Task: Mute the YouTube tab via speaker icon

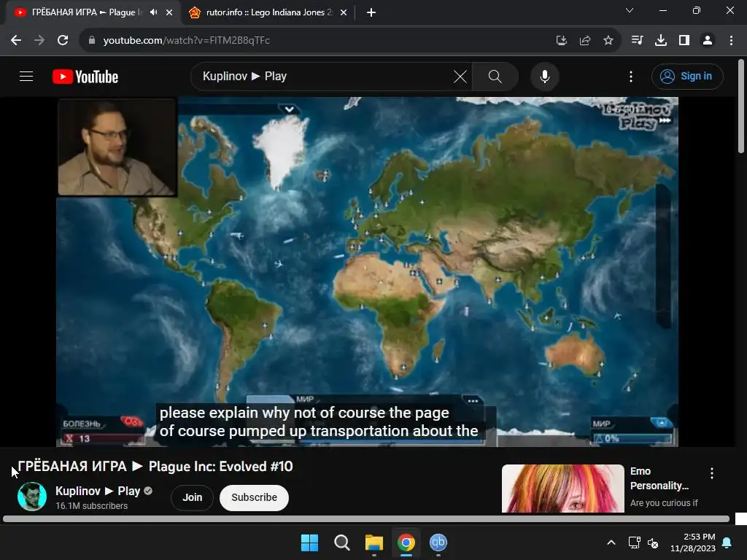Action: [x=153, y=12]
